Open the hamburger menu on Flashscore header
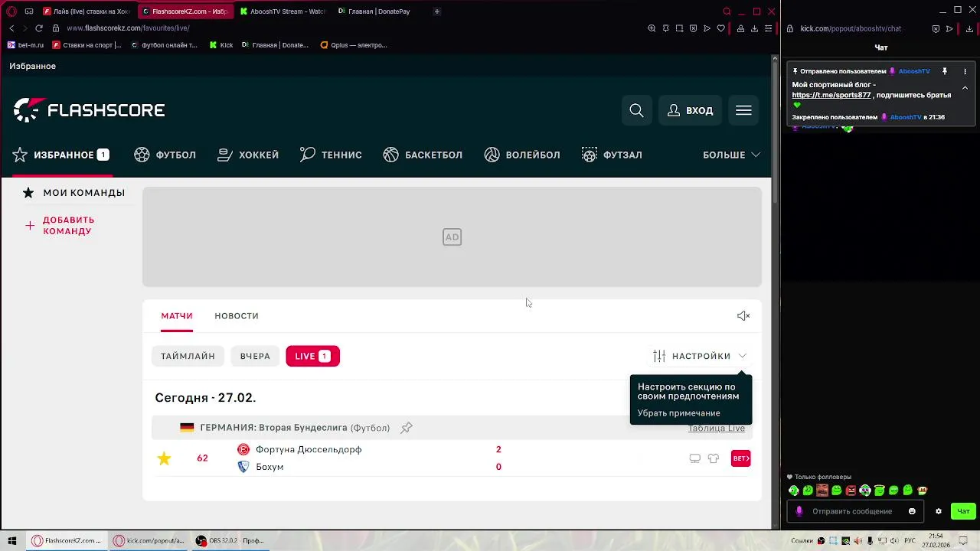This screenshot has width=980, height=551. coord(743,110)
